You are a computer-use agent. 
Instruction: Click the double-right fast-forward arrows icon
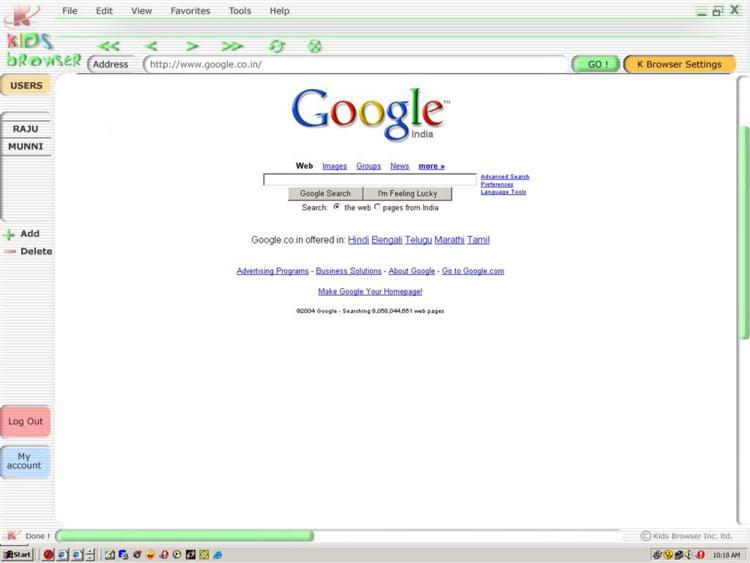point(232,46)
